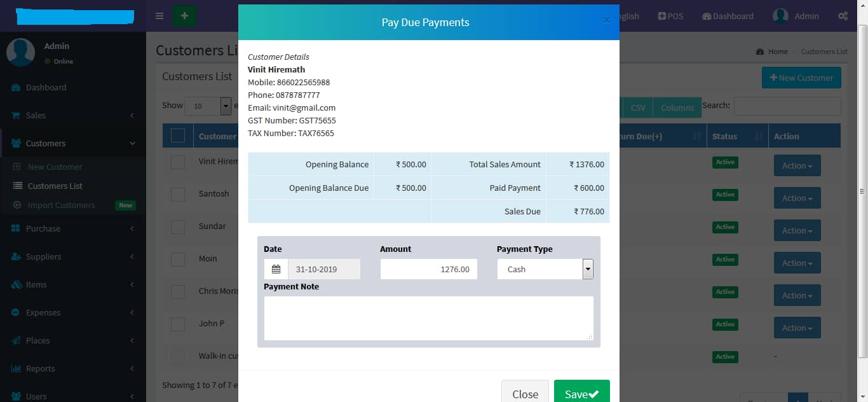
Task: Open the Payment Type Cash dropdown
Action: point(545,269)
